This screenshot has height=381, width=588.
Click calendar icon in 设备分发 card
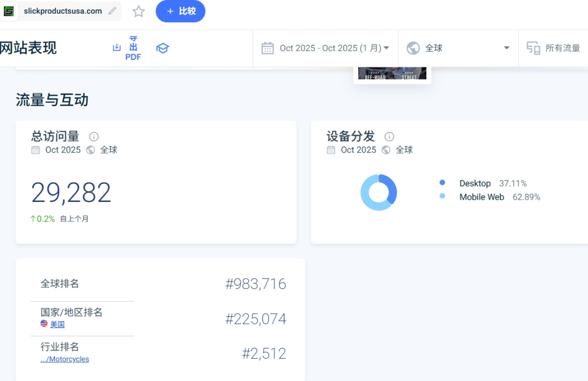pyautogui.click(x=331, y=150)
